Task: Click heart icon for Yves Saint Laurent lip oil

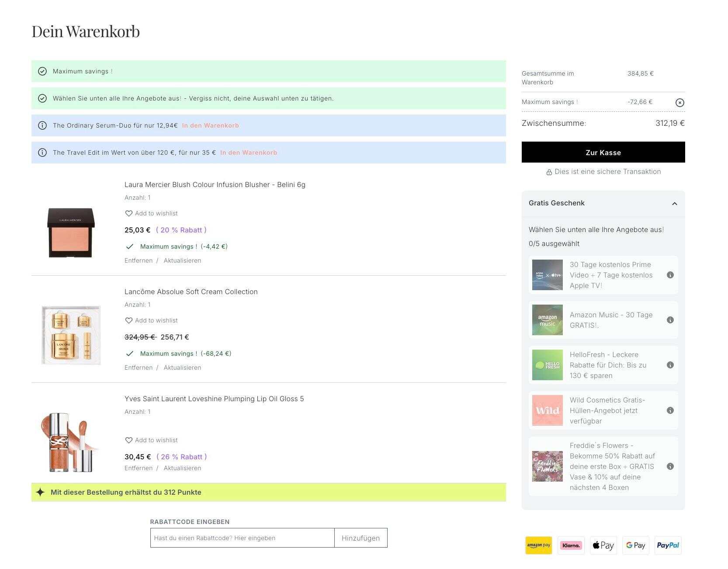Action: click(x=128, y=440)
